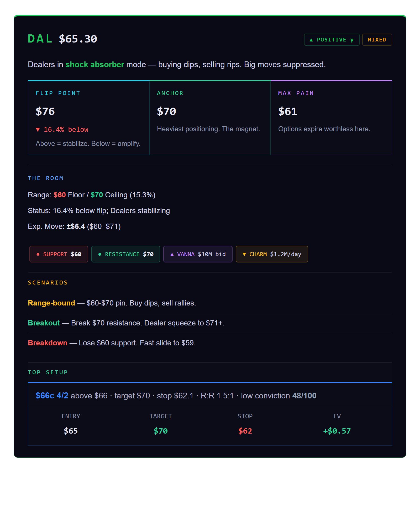420x506 pixels.
Task: Open the ANCHOR $70 card
Action: (210, 118)
